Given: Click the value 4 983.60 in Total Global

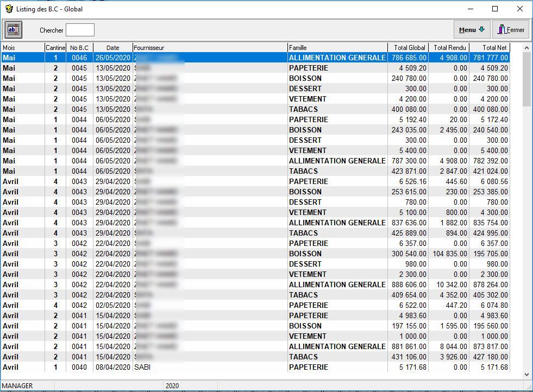Looking at the screenshot, I should pyautogui.click(x=413, y=315).
